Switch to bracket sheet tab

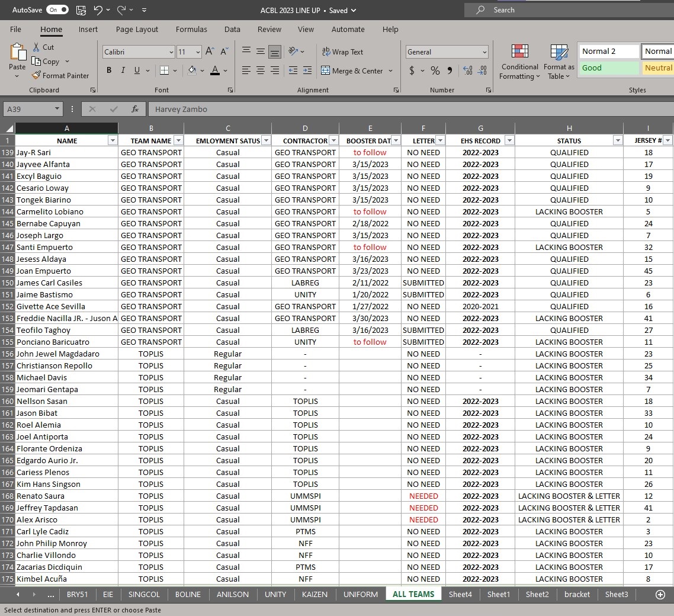click(577, 595)
